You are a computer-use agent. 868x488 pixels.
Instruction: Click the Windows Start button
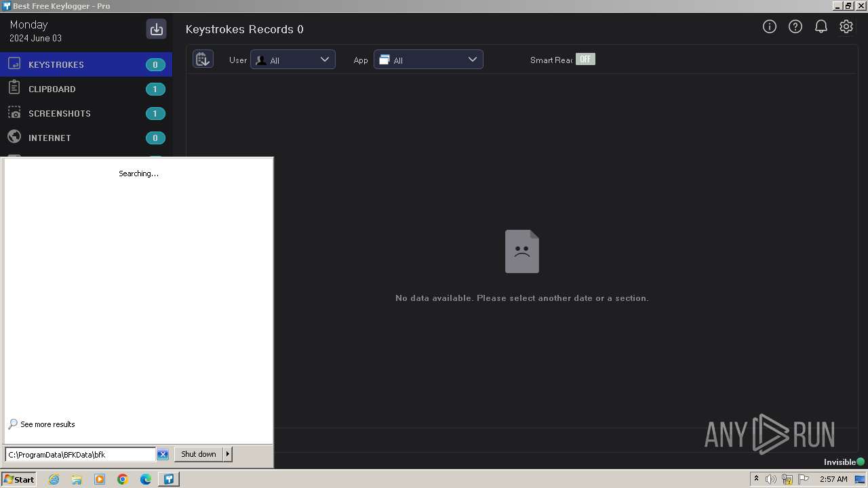19,479
